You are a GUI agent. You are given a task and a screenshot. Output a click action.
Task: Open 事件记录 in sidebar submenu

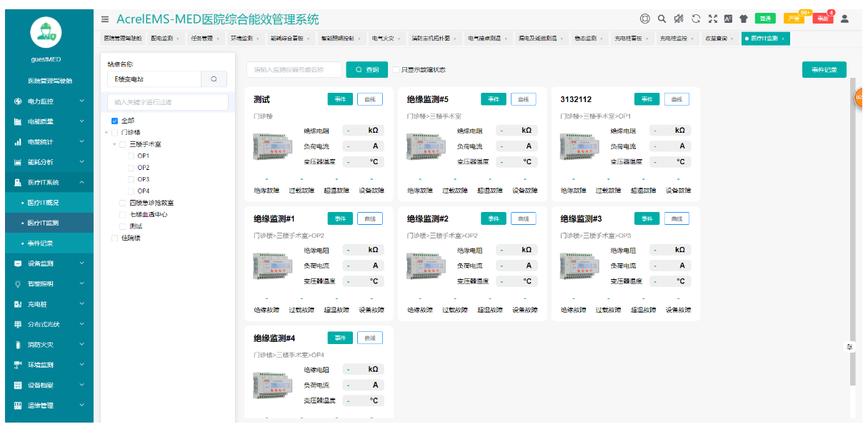pos(40,243)
